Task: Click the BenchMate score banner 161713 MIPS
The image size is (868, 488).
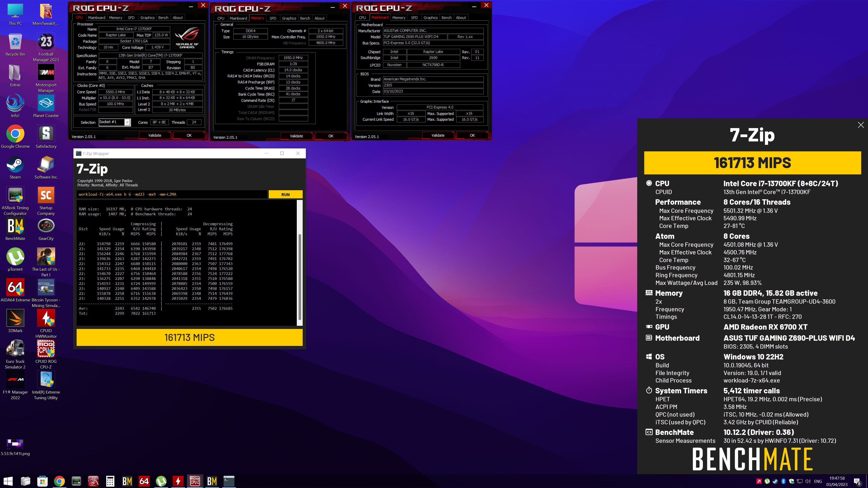Action: point(752,163)
